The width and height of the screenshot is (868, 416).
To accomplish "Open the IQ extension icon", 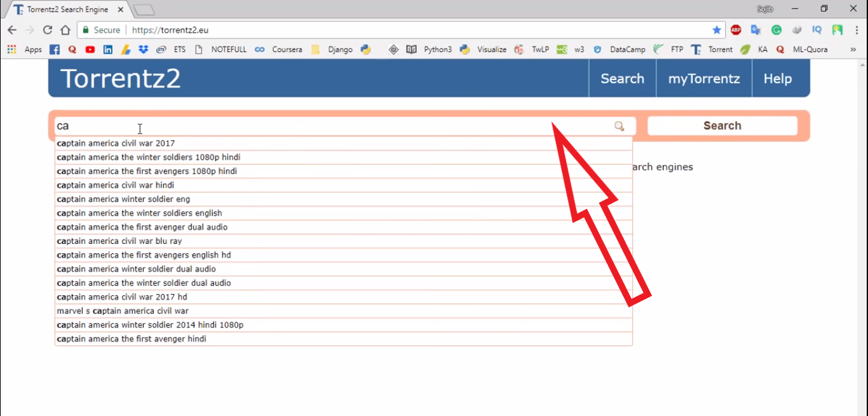I will coord(817,30).
